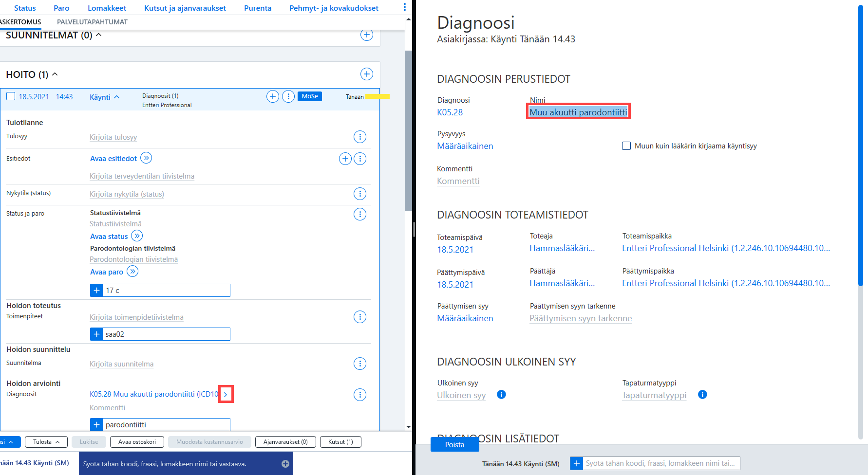Click the Ajanvaraukset (0) button
Image resolution: width=868 pixels, height=475 pixels.
pos(285,442)
